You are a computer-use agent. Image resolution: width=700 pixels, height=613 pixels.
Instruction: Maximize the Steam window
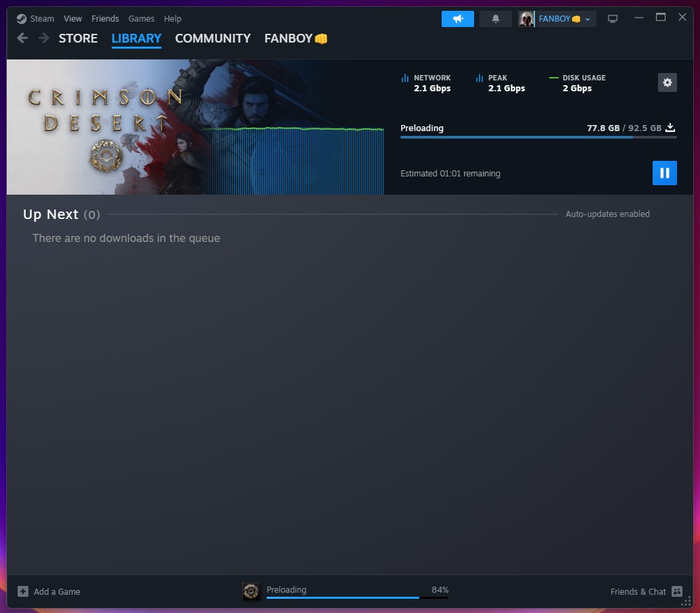tap(661, 18)
